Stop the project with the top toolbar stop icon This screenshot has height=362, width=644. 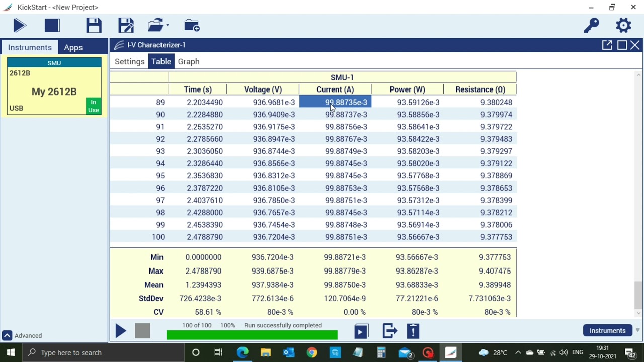coord(52,25)
